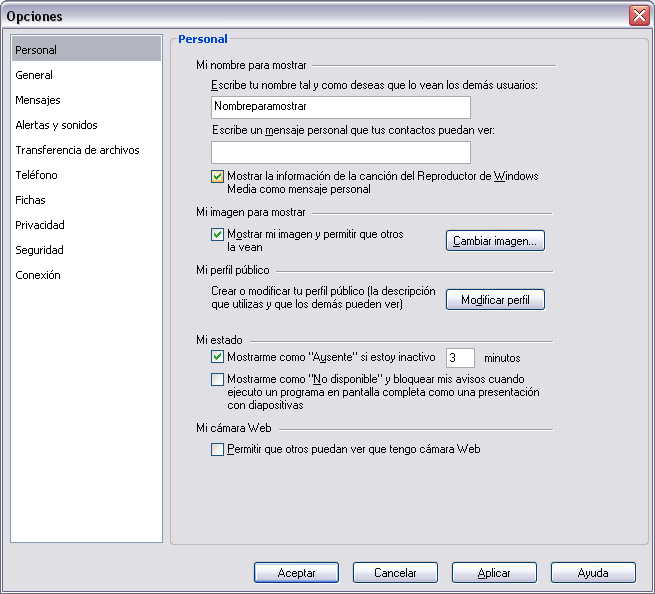Disable the Ausente when inactive checkbox

[217, 357]
